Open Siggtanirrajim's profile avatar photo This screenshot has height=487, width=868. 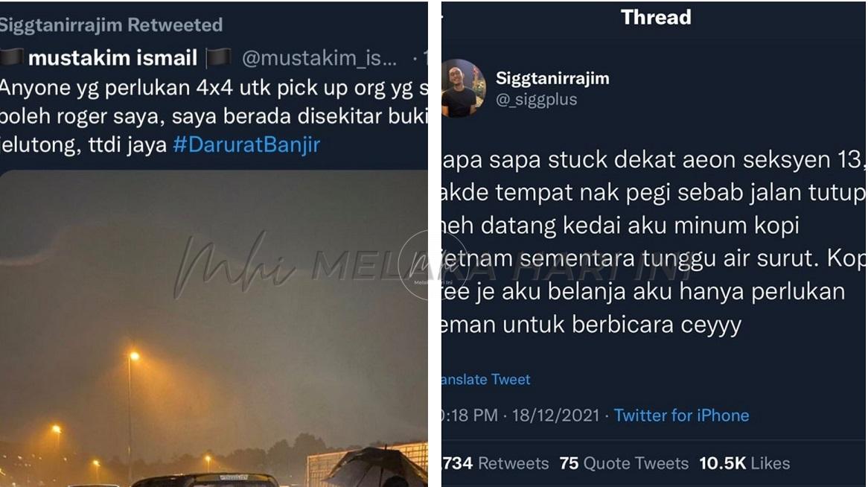[x=463, y=88]
